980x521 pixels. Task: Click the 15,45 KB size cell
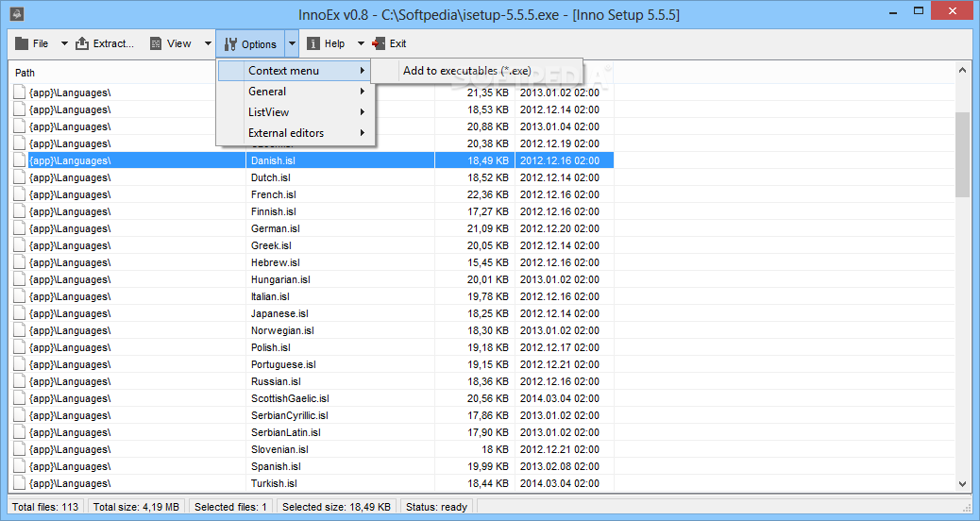click(x=487, y=262)
